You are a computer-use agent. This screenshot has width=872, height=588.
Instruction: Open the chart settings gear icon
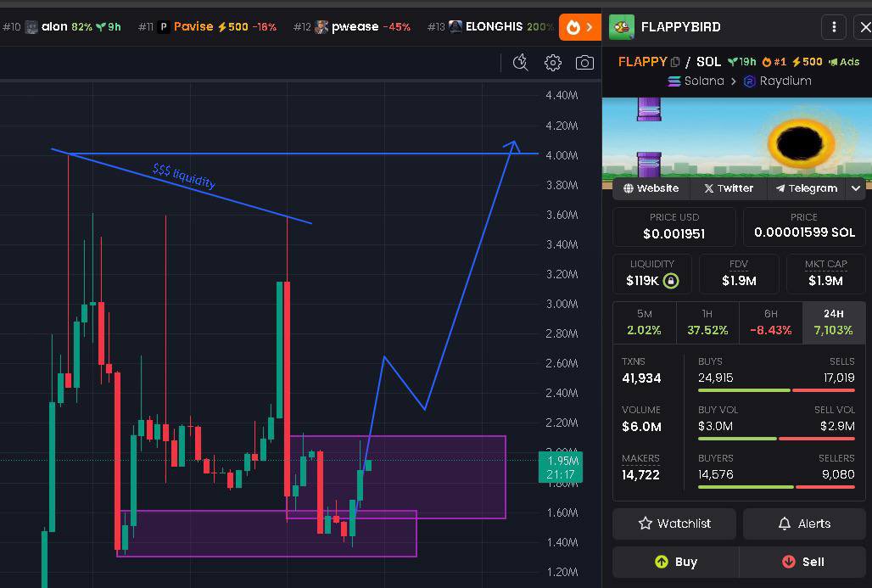(x=553, y=63)
